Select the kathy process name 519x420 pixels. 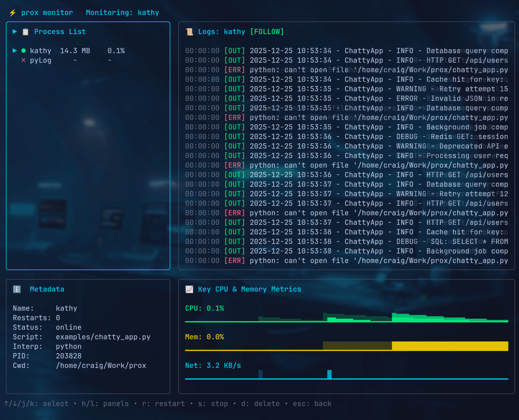(41, 51)
